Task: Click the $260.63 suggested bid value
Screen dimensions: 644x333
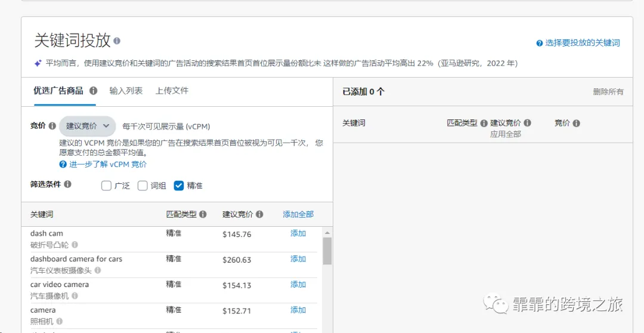Action: (x=237, y=260)
